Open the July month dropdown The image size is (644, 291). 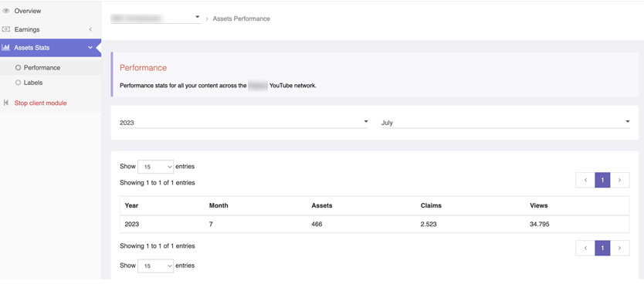(505, 122)
